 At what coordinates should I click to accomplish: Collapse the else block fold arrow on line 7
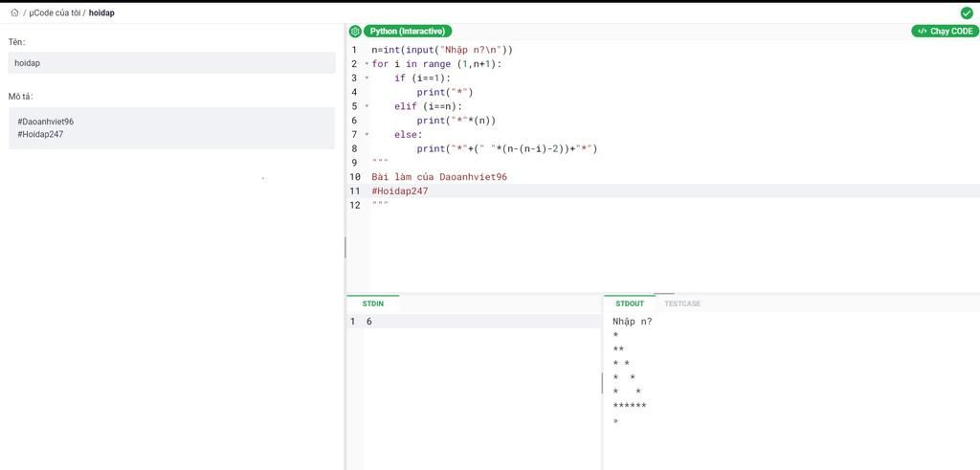point(367,134)
